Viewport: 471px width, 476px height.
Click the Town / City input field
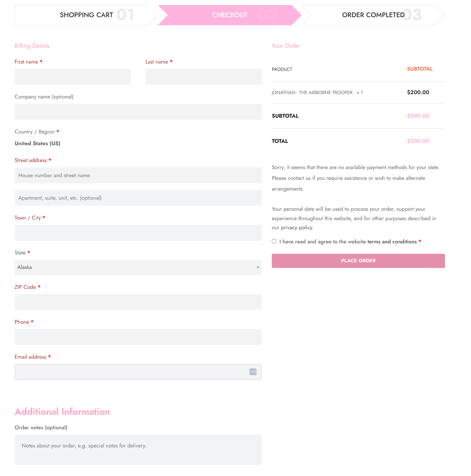138,233
